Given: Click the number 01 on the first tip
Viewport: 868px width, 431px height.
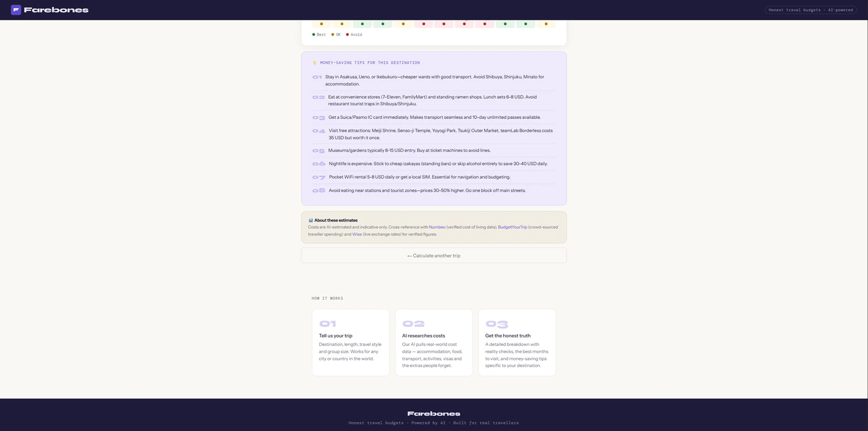Looking at the screenshot, I should tap(317, 77).
